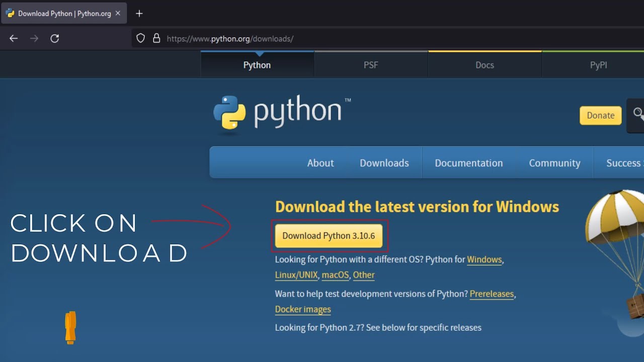This screenshot has height=362, width=644.
Task: Close the Download Python browser tab
Action: coord(118,14)
